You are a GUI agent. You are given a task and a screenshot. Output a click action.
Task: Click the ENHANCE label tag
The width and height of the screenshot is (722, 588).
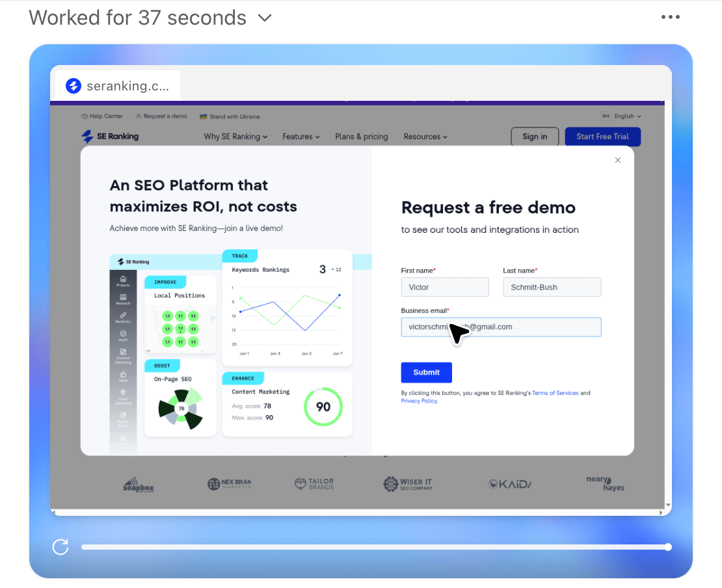tap(243, 379)
